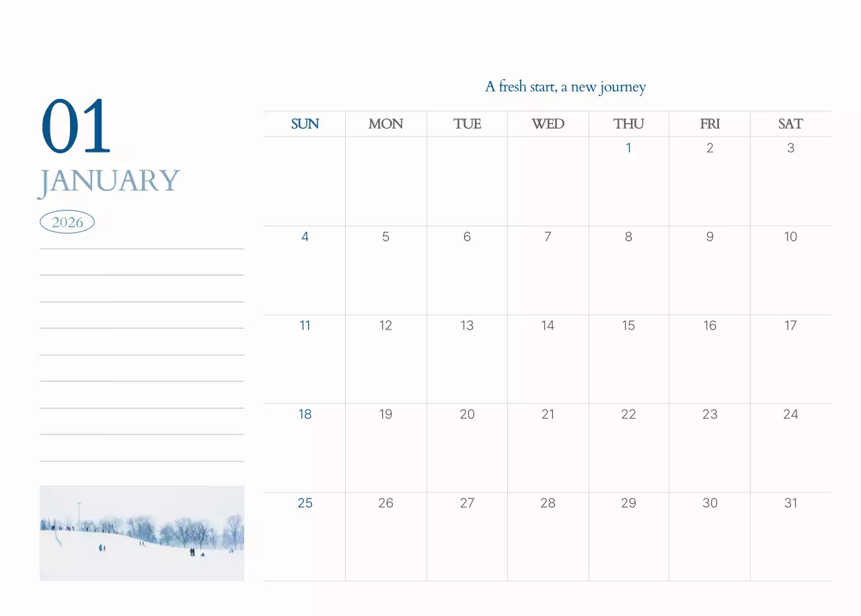Select the 2026 year oval badge
The width and height of the screenshot is (861, 616).
(67, 222)
